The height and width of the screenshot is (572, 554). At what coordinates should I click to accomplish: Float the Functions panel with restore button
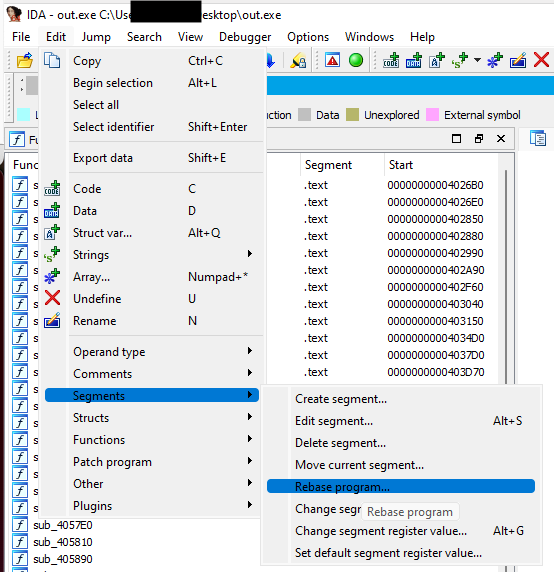point(479,139)
